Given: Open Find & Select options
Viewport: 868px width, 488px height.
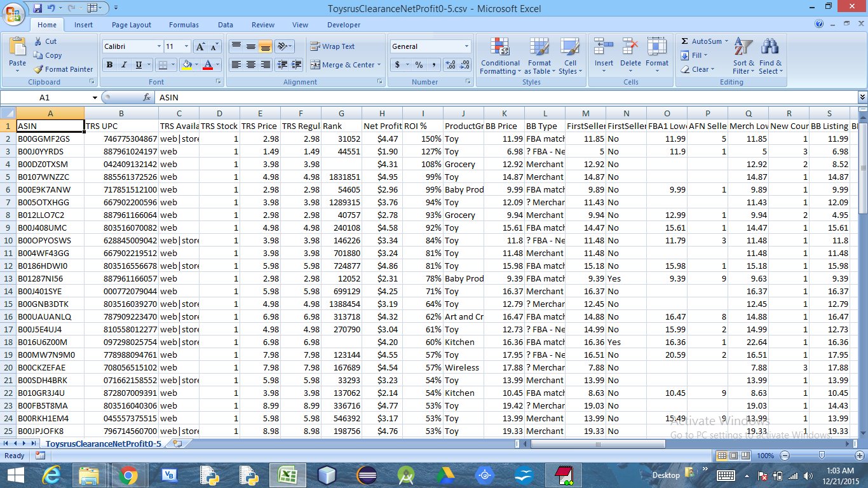Looking at the screenshot, I should (770, 56).
